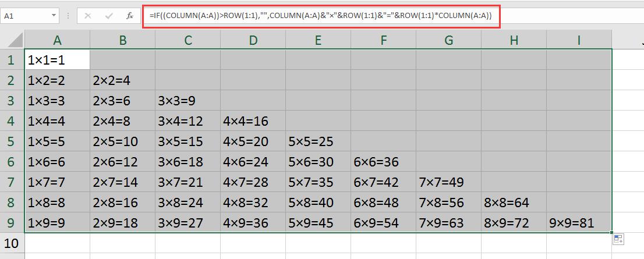
Task: Select row 4 header
Action: click(x=12, y=121)
